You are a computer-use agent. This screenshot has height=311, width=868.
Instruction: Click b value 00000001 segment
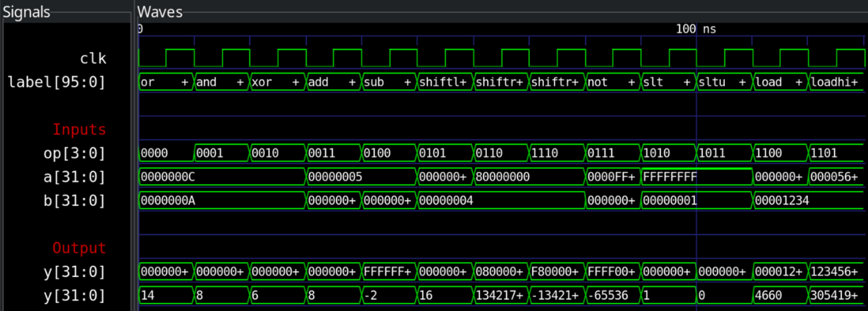pos(696,201)
